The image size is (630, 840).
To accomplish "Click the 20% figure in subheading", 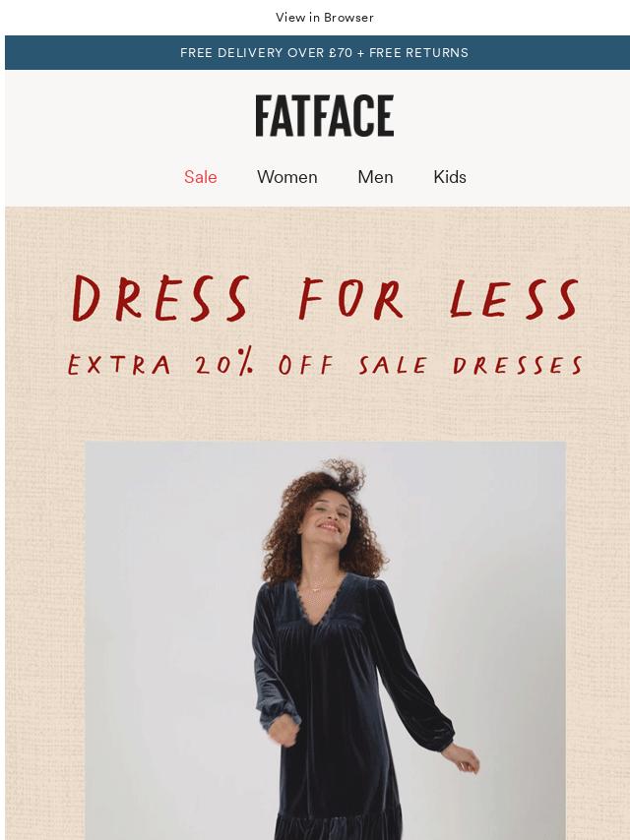I will tap(224, 363).
